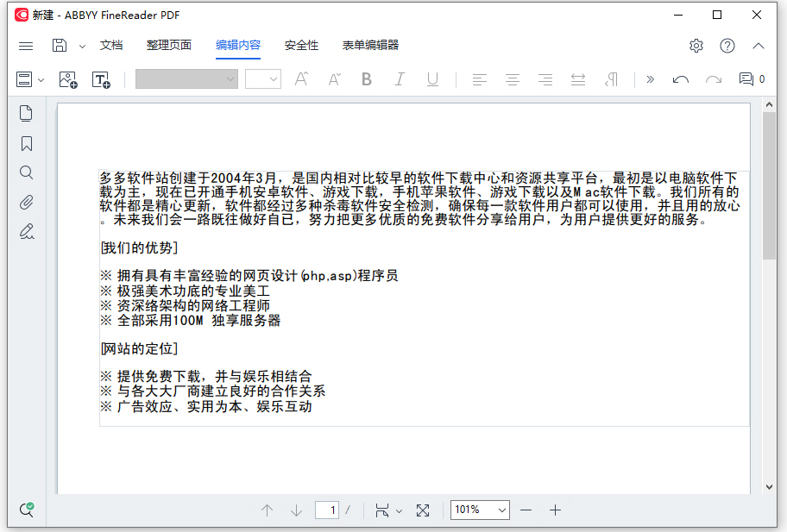Click the heading [我们的优势]
The height and width of the screenshot is (532, 787).
click(x=139, y=247)
